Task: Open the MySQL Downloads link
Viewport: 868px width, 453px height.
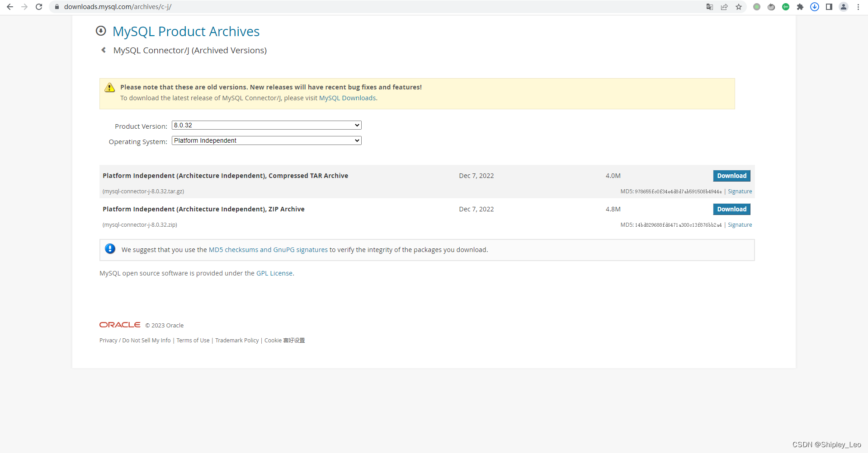Action: (347, 98)
